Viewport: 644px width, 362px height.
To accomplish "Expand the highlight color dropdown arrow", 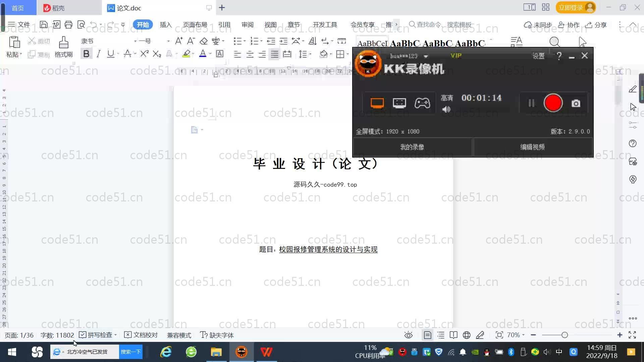I will pyautogui.click(x=193, y=54).
